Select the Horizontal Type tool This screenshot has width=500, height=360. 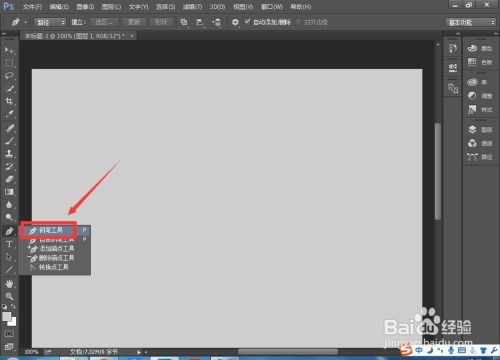(9, 244)
